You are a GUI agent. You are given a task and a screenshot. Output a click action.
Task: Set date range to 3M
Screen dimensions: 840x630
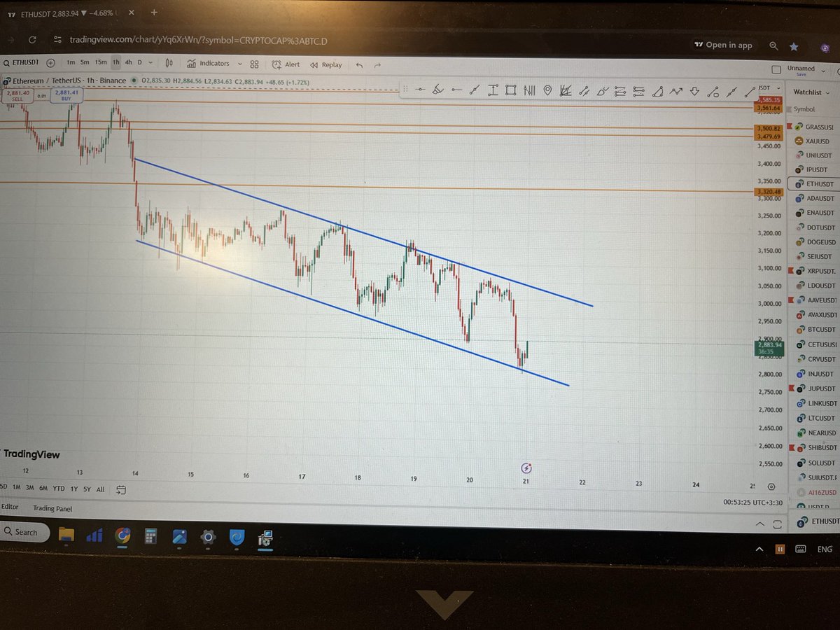pos(30,489)
